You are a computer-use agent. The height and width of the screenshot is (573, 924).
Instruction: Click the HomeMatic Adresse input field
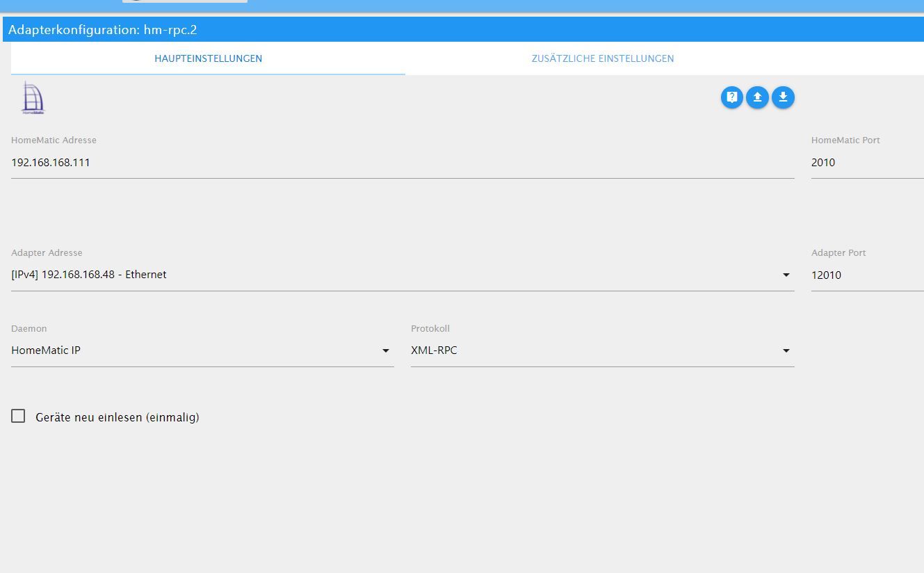[x=403, y=163]
